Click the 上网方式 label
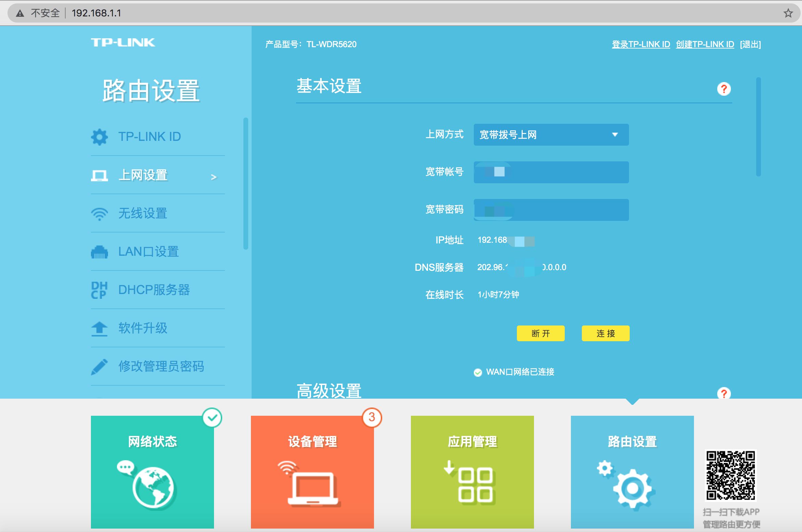The width and height of the screenshot is (802, 532). [444, 134]
